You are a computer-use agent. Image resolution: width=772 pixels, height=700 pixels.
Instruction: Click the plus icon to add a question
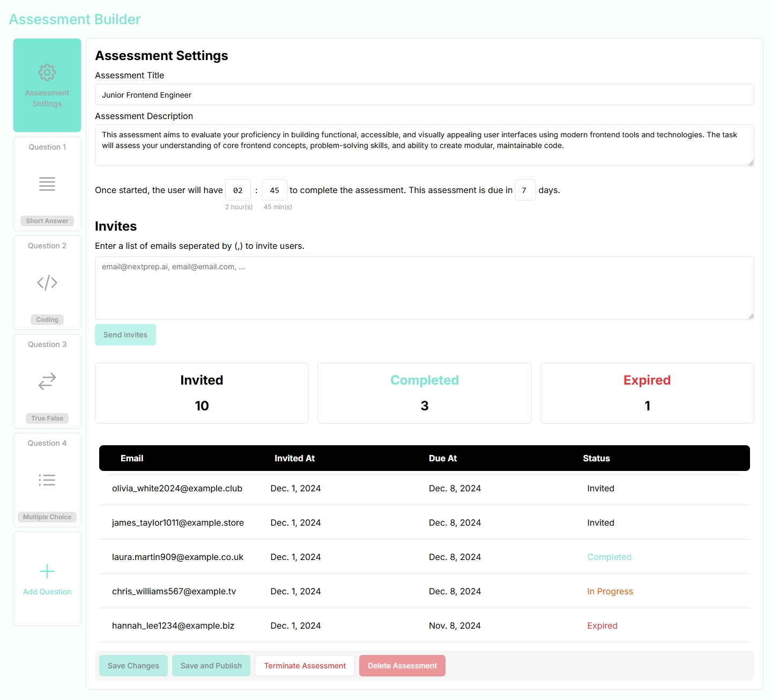47,572
